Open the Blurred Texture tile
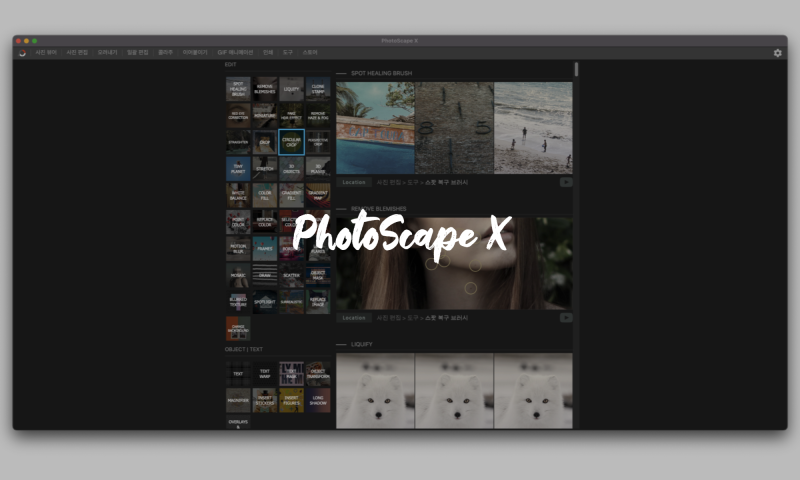The width and height of the screenshot is (800, 480). 238,301
